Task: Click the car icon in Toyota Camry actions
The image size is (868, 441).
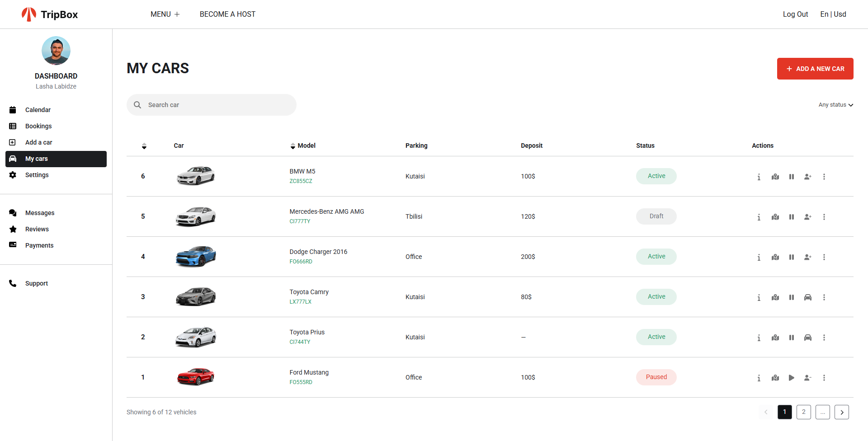Action: 808,297
